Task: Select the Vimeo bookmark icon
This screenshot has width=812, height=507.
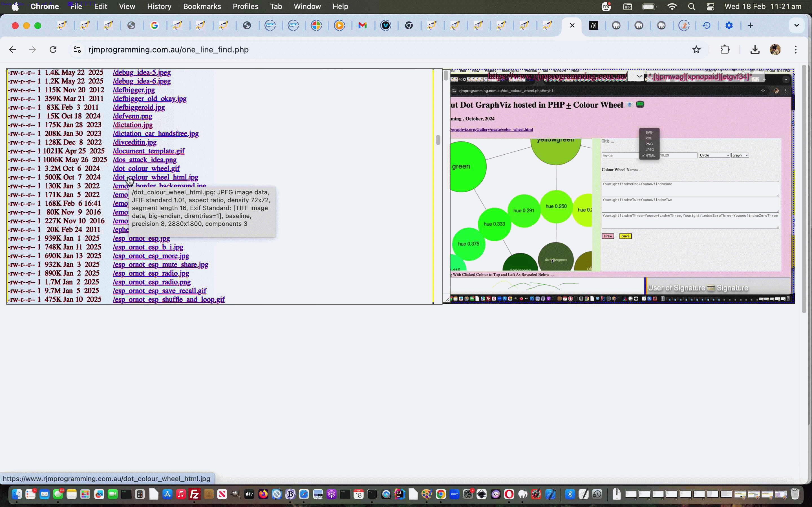Action: point(386,25)
